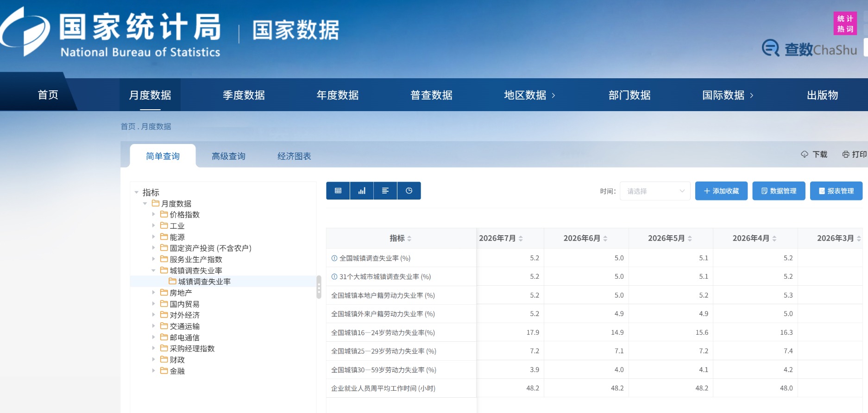Click the 下载 download button

pyautogui.click(x=814, y=154)
